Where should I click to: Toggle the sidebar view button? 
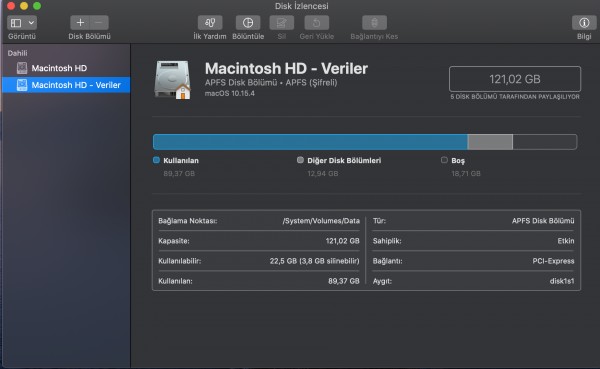coord(16,23)
